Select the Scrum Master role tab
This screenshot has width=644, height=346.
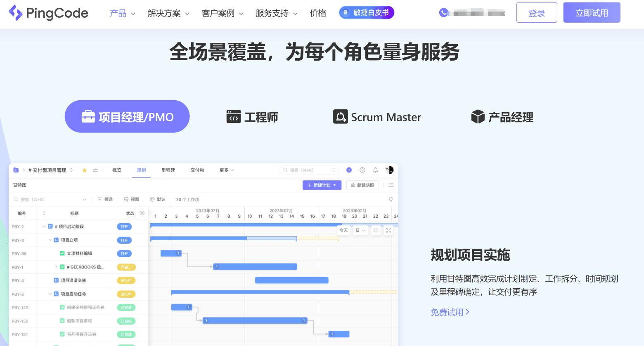pyautogui.click(x=377, y=117)
